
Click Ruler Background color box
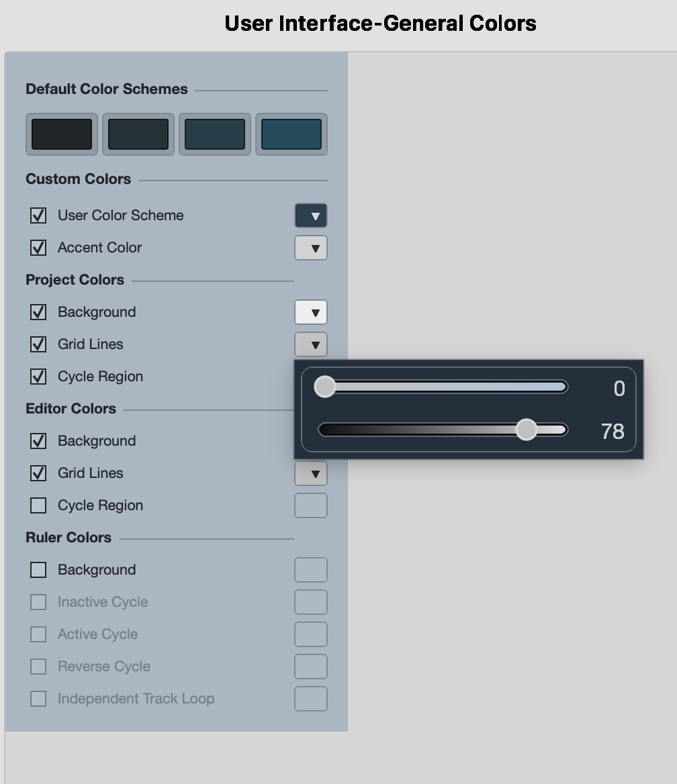[311, 570]
